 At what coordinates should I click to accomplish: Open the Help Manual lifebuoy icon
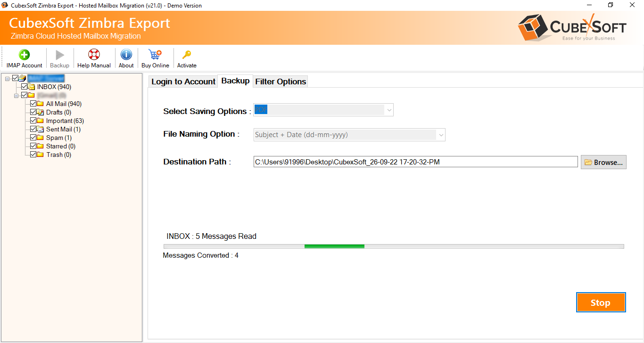pyautogui.click(x=94, y=55)
